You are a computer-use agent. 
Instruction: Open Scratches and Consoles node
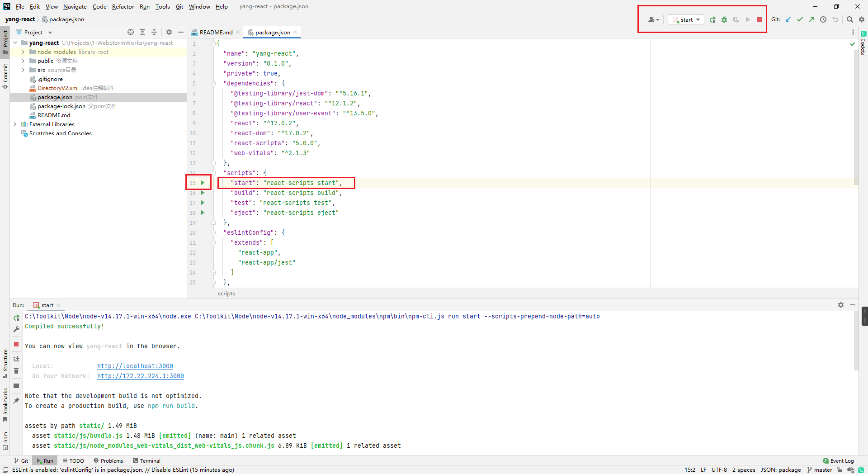point(60,133)
